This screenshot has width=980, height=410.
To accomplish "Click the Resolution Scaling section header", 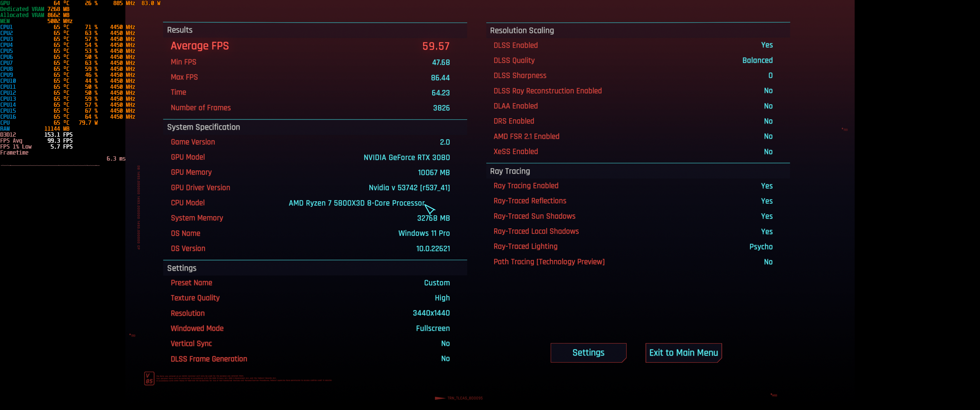I will click(522, 30).
